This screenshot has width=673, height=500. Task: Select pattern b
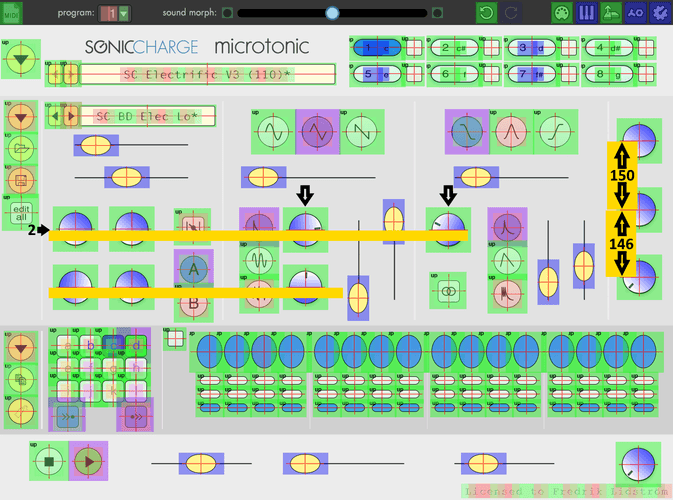(x=91, y=345)
